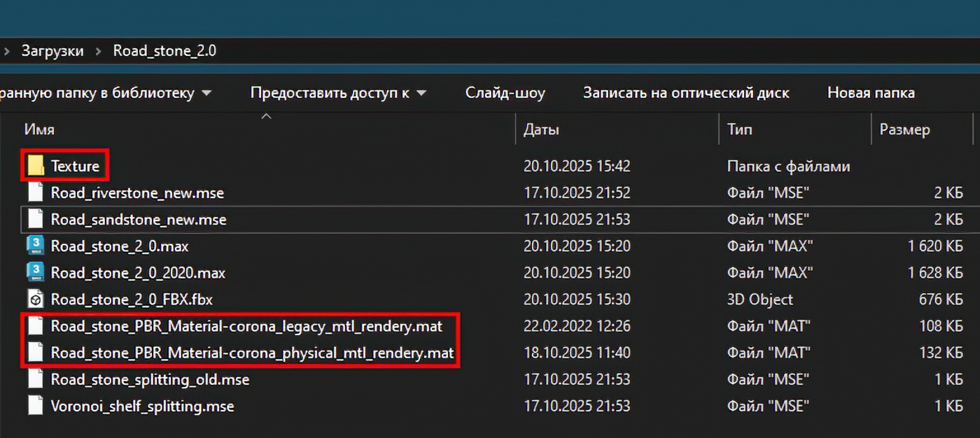This screenshot has height=438, width=980.
Task: Select the Road_sandstone_new.mse file icon
Action: (36, 219)
